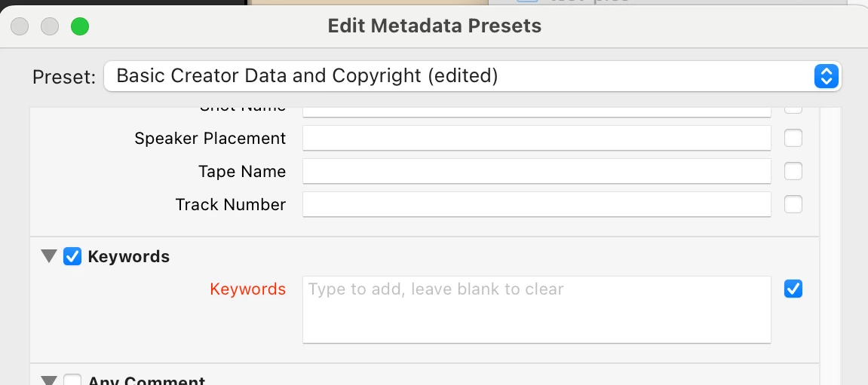
Task: Click the Keywords text area
Action: pyautogui.click(x=536, y=310)
